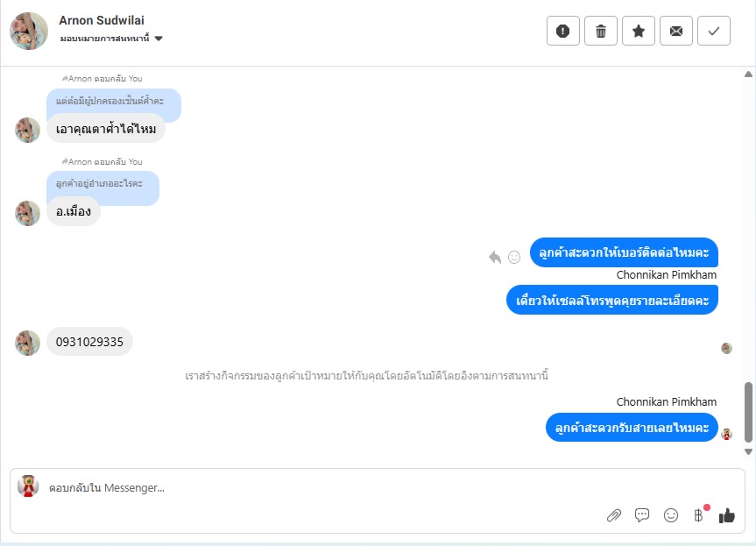Expand the conversation assignment dropdown arrow
This screenshot has height=546, width=756.
(x=159, y=39)
